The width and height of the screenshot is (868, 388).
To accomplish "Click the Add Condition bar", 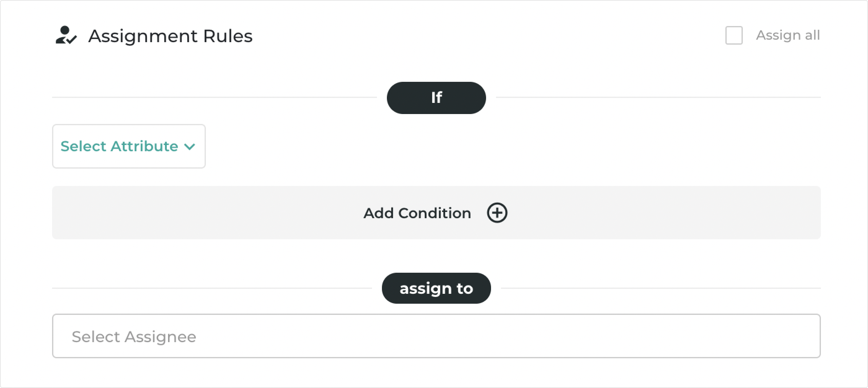I will pyautogui.click(x=436, y=213).
